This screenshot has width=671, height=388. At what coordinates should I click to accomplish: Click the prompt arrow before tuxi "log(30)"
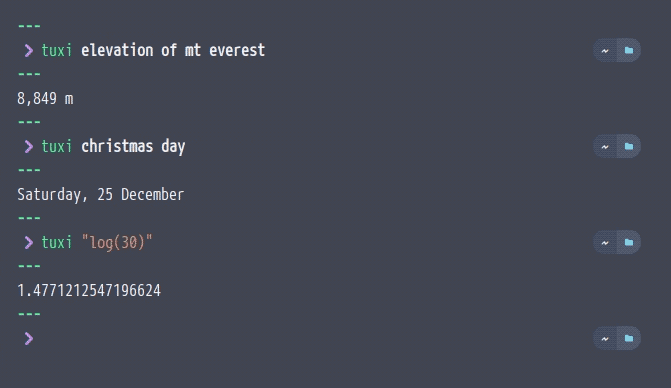pos(29,243)
